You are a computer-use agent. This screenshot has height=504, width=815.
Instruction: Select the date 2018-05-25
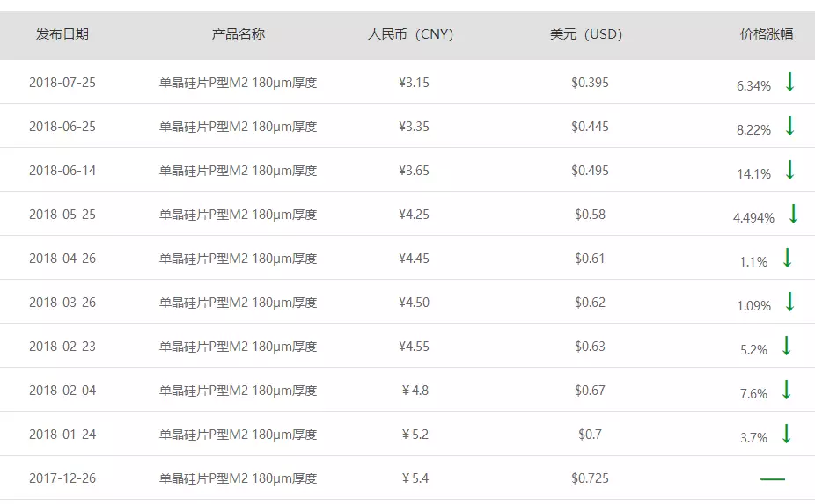click(62, 215)
